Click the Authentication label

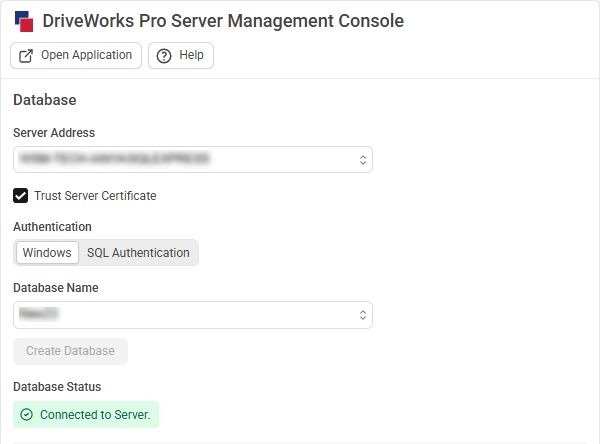(52, 227)
